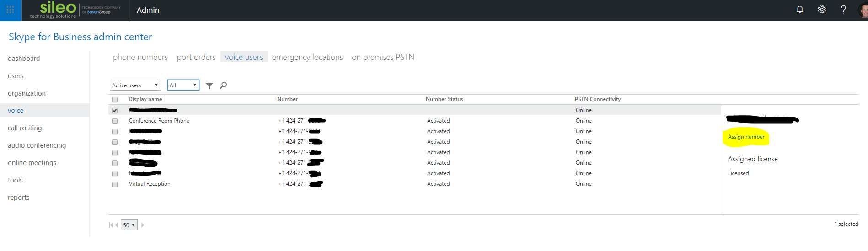Click the filter funnel icon
Image resolution: width=868 pixels, height=251 pixels.
coord(209,85)
